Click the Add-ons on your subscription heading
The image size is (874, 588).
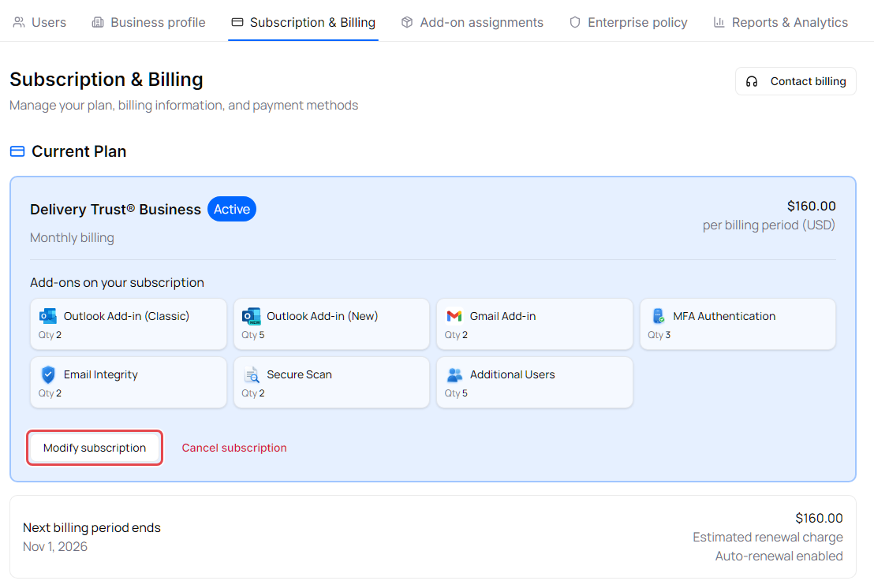117,282
